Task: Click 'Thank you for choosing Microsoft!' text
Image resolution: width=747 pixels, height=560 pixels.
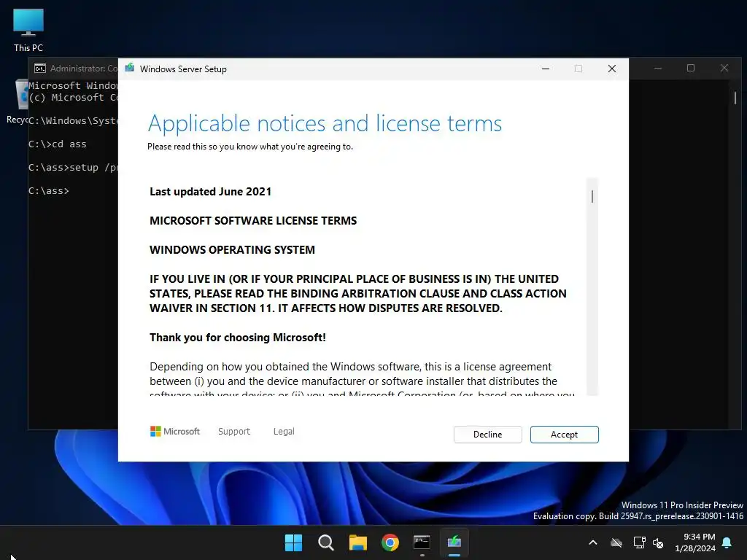Action: 238,337
